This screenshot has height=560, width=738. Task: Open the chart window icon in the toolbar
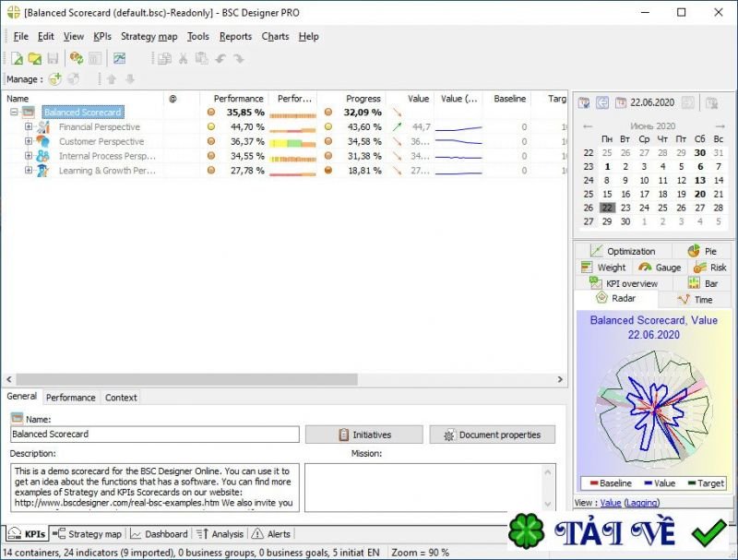(120, 58)
